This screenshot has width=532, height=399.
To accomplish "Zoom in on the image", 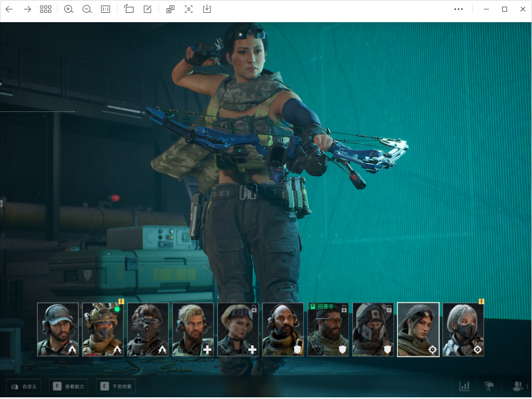I will click(x=69, y=9).
